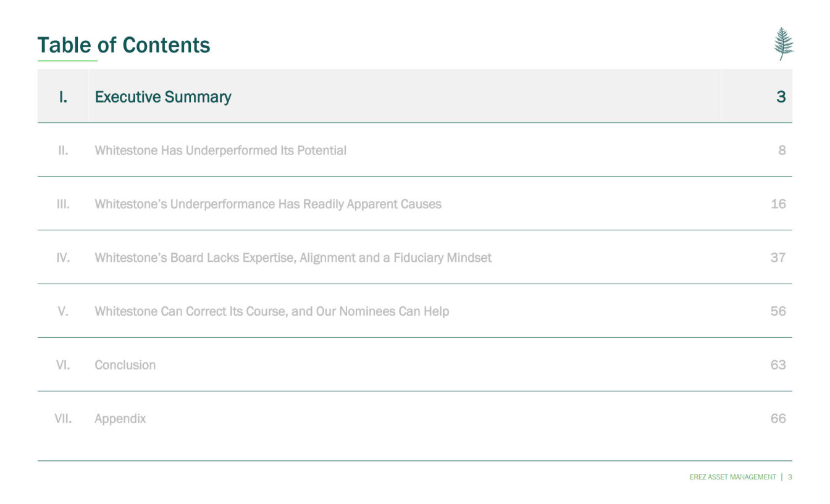The width and height of the screenshot is (830, 504).
Task: Click Roman numeral IV. row marker
Action: tap(63, 258)
